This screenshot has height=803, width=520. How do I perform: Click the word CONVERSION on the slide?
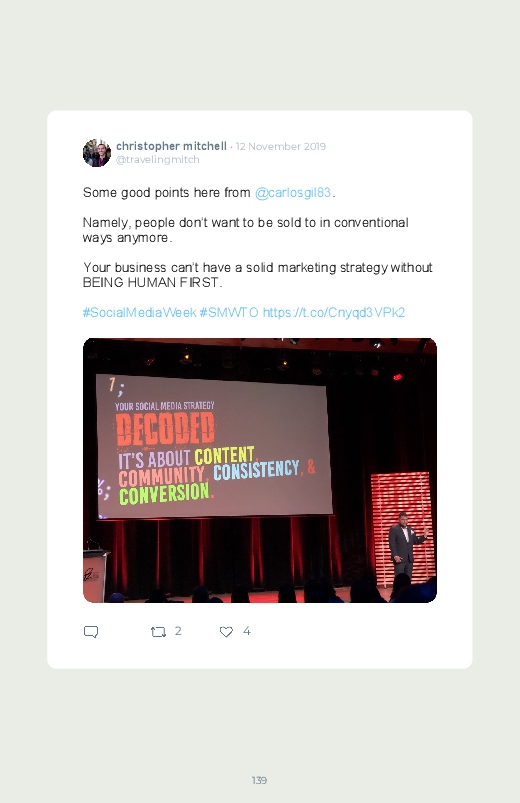[164, 494]
